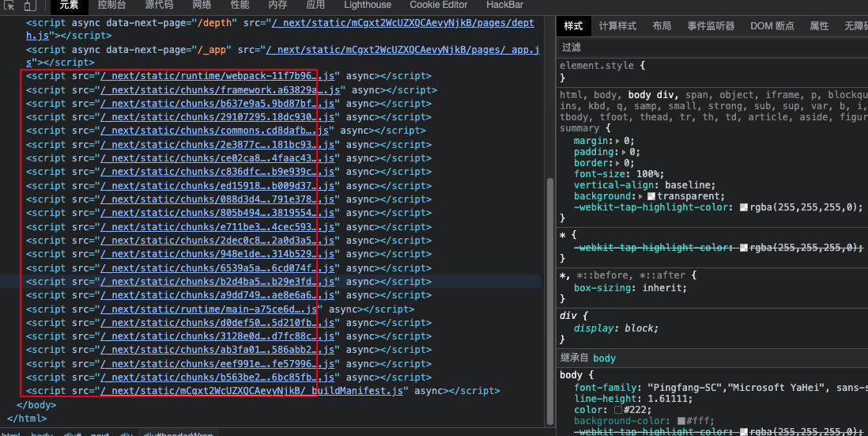Viewport: 868px width, 436px height.
Task: Open the runtime/webpack-11f7b96 script link
Action: click(217, 76)
